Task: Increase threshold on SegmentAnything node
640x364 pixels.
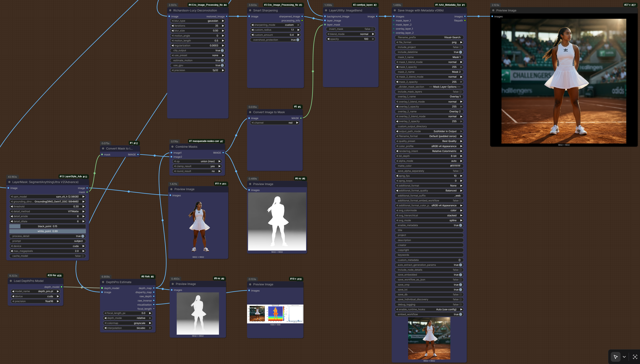Action: click(x=84, y=207)
